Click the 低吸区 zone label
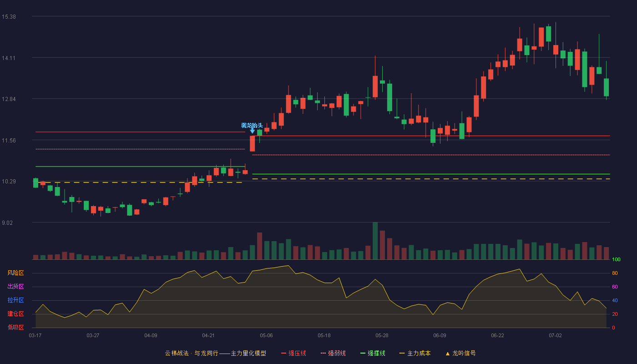The width and height of the screenshot is (637, 364). 15,327
